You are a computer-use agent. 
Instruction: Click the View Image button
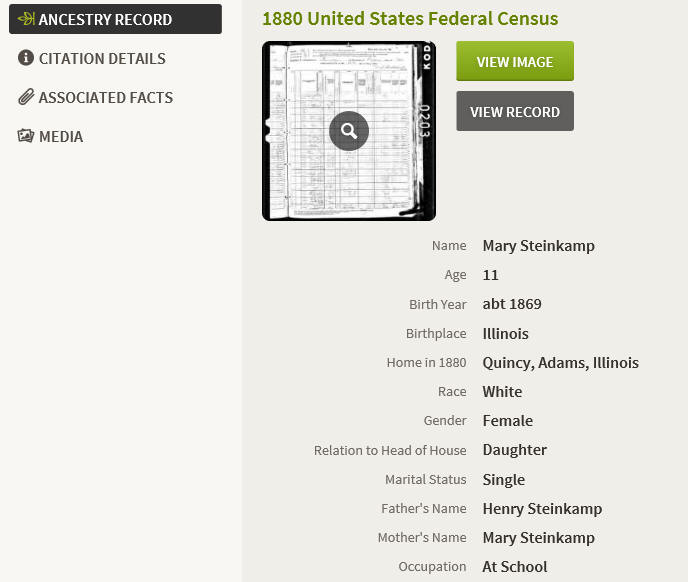coord(515,61)
